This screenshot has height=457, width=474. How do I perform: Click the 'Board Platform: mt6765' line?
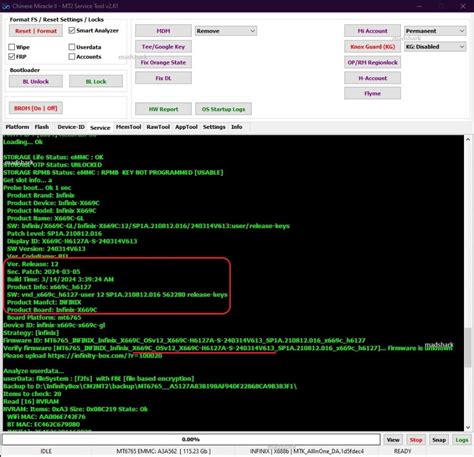click(x=44, y=317)
